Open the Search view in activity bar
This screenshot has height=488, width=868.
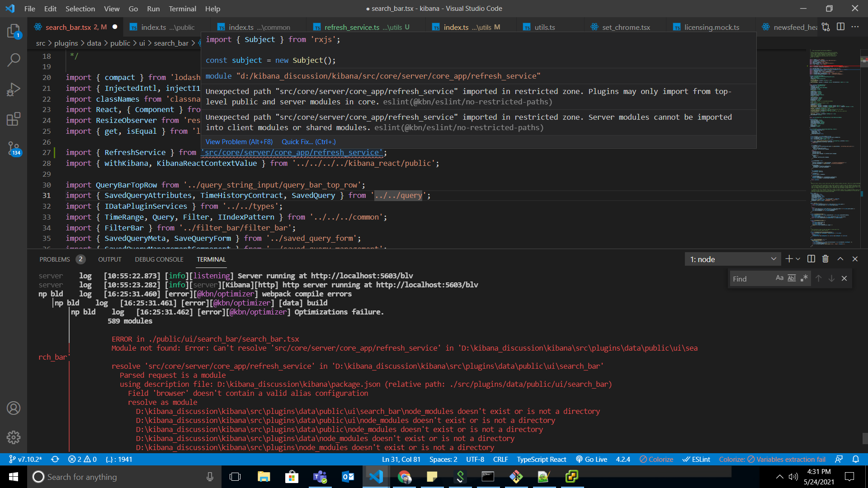click(14, 60)
